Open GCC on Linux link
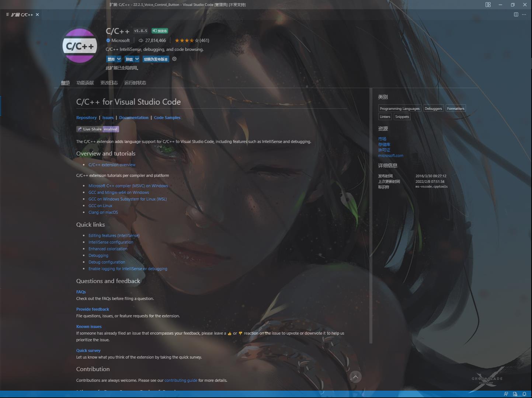532x398 pixels. click(x=100, y=206)
